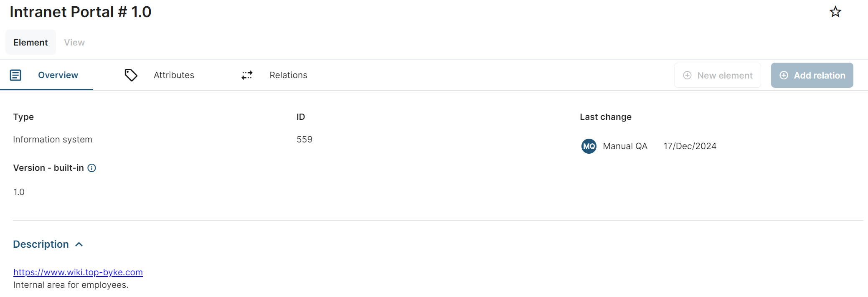Click the Overview document icon
Image resolution: width=868 pixels, height=297 pixels.
15,75
